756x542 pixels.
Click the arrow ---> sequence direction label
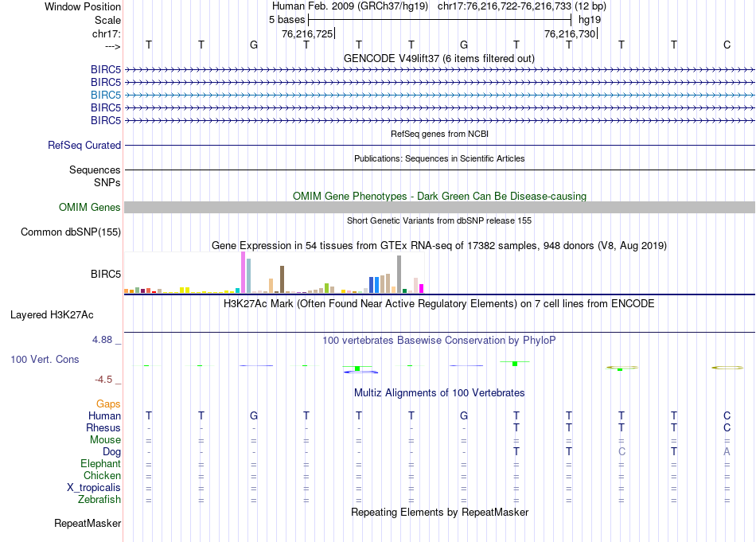pos(112,46)
